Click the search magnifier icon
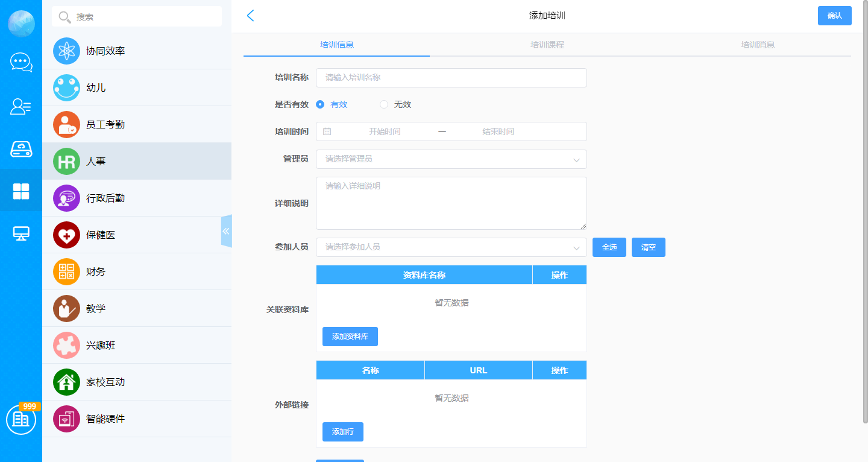The width and height of the screenshot is (868, 462). coord(64,17)
